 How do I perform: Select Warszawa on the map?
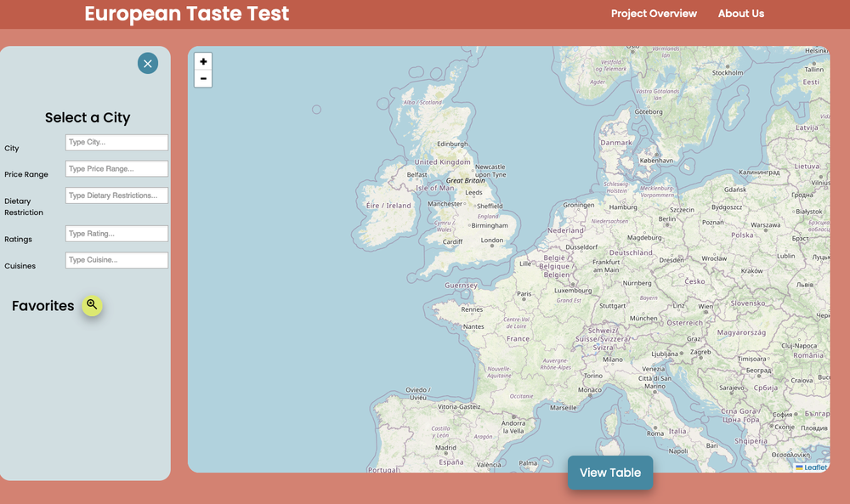pos(766,225)
